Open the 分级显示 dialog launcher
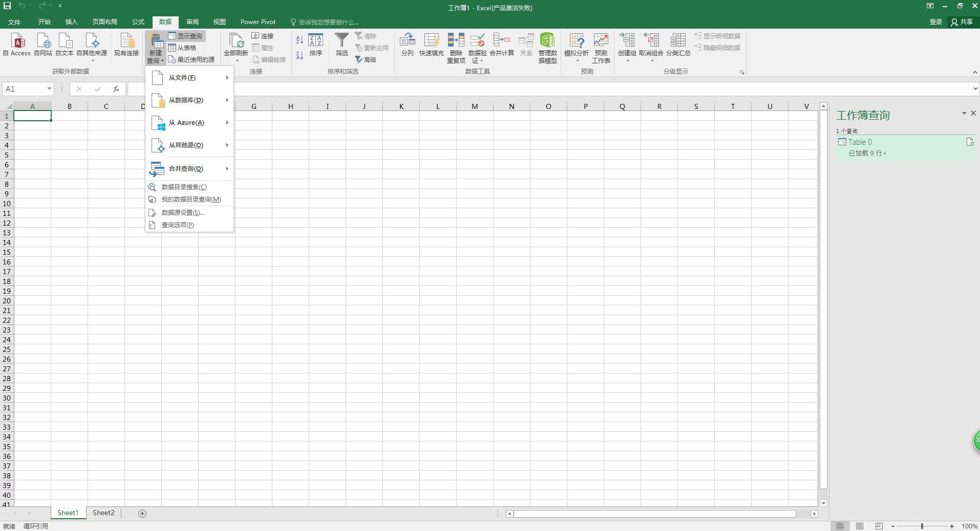This screenshot has width=980, height=531. pos(742,72)
